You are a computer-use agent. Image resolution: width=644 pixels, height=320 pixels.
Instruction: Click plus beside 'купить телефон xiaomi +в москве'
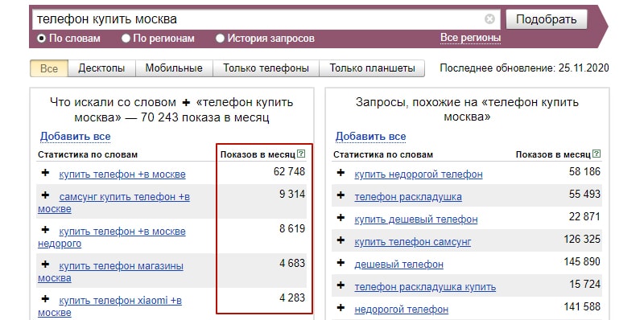coord(45,299)
